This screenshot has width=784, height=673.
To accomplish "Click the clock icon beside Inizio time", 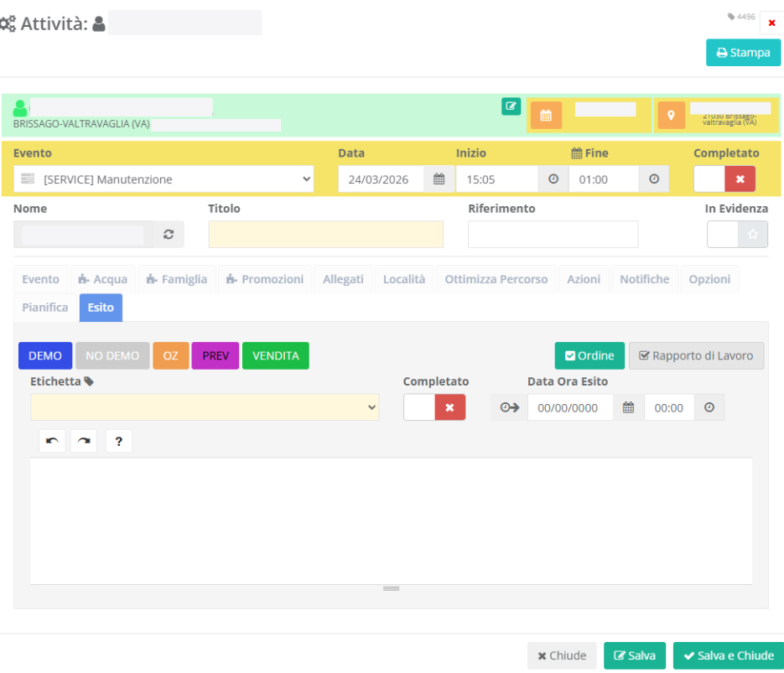I will [x=553, y=179].
